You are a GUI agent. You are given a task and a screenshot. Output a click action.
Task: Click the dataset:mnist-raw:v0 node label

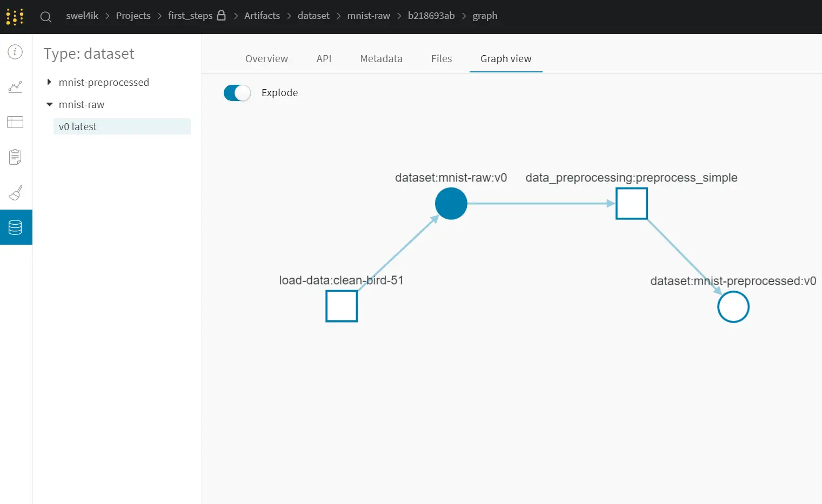point(451,178)
